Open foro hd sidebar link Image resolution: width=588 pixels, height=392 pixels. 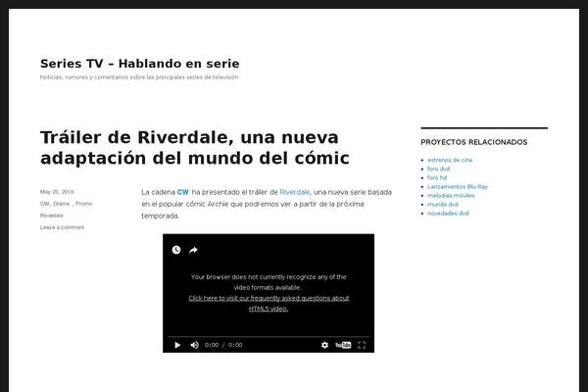(437, 177)
